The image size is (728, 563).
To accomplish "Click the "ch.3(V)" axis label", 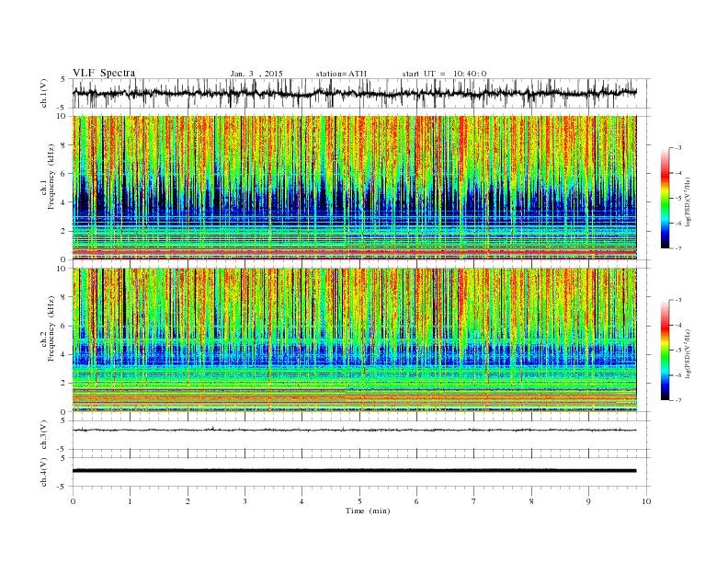I will (44, 435).
